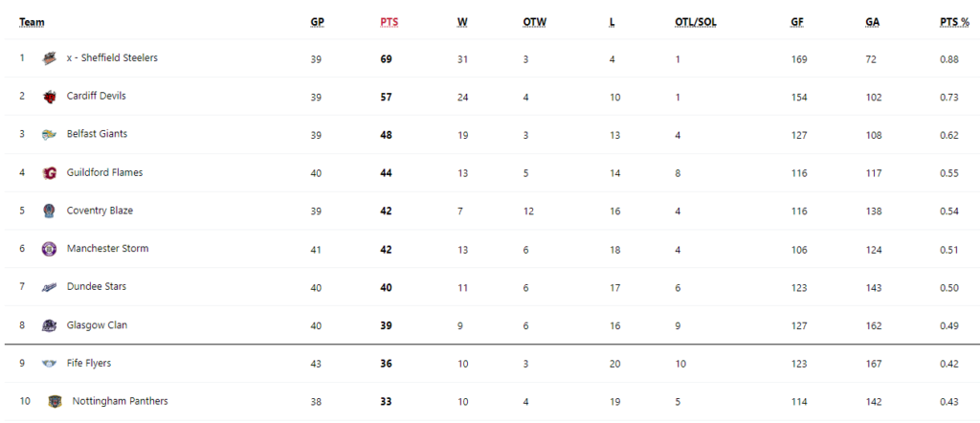Click the Cardiff Devils team logo
Screen dimensions: 980x423
tap(50, 97)
